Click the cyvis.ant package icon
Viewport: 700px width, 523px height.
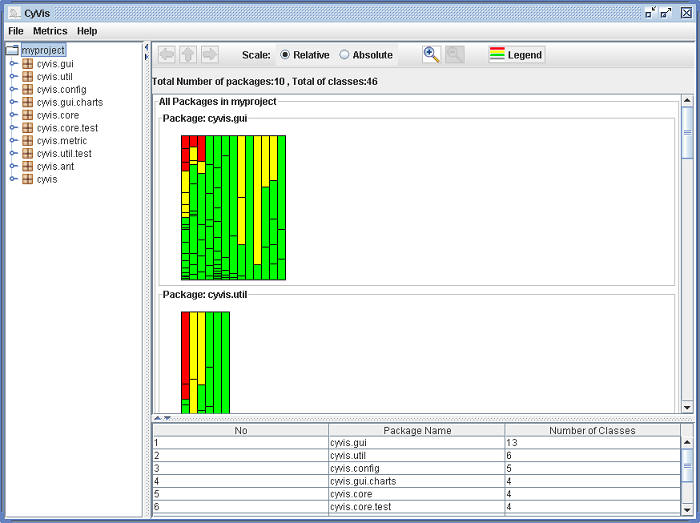28,167
